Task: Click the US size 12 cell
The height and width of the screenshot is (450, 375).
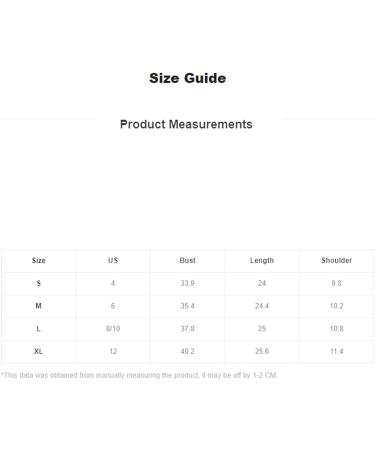Action: click(113, 351)
